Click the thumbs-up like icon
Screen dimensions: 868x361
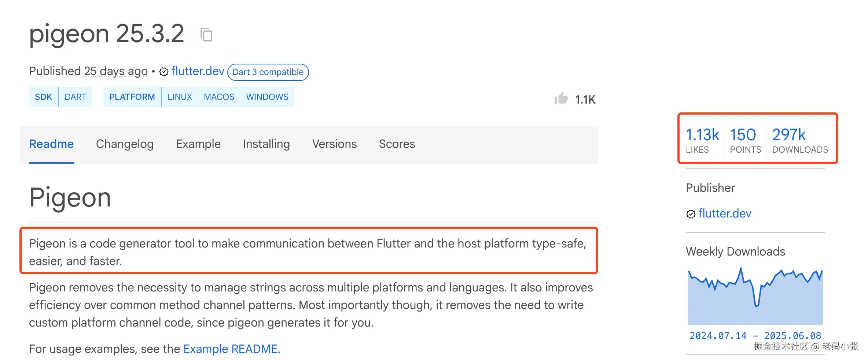(x=561, y=98)
